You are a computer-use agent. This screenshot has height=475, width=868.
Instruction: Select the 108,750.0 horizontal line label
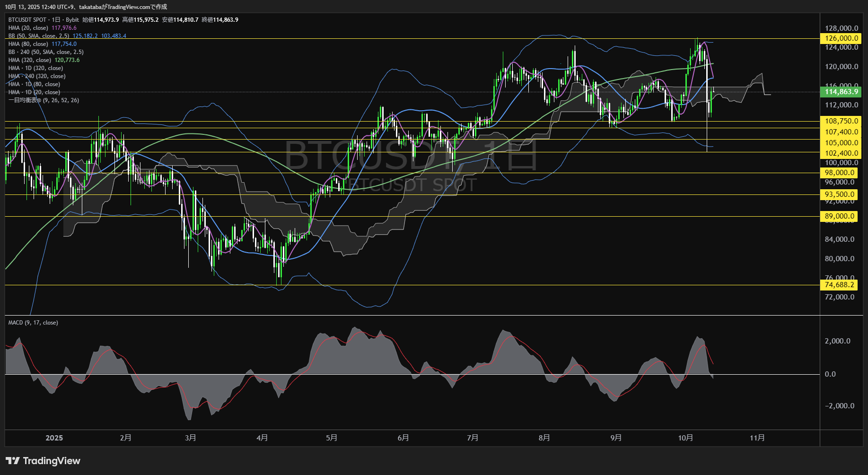[841, 121]
